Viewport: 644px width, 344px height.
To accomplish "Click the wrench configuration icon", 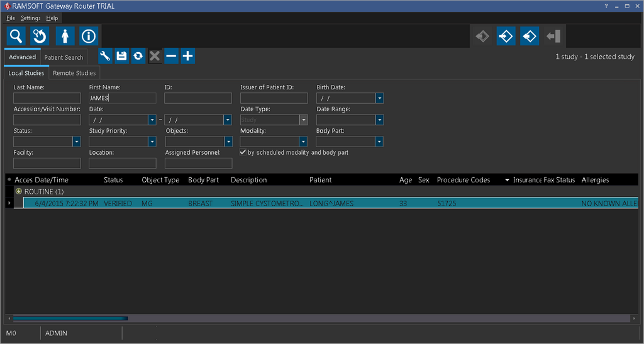I will (105, 56).
